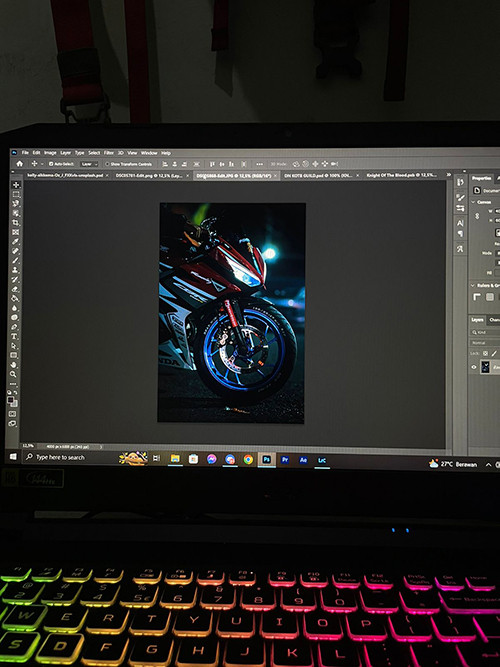
Task: Open the Paragraph panel icon
Action: 460,234
